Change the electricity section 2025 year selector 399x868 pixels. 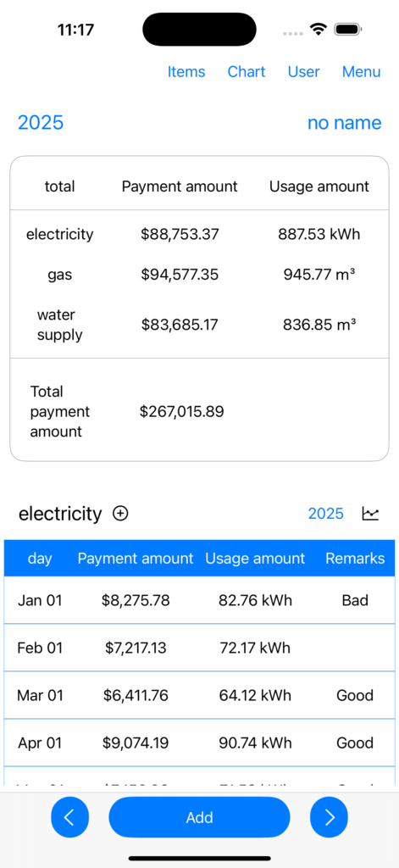tap(326, 514)
